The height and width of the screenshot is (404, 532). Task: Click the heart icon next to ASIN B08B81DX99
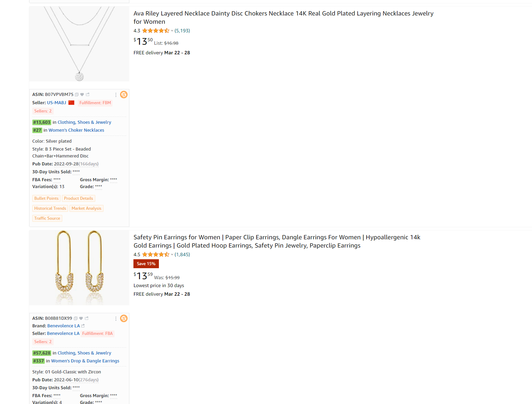coord(81,318)
